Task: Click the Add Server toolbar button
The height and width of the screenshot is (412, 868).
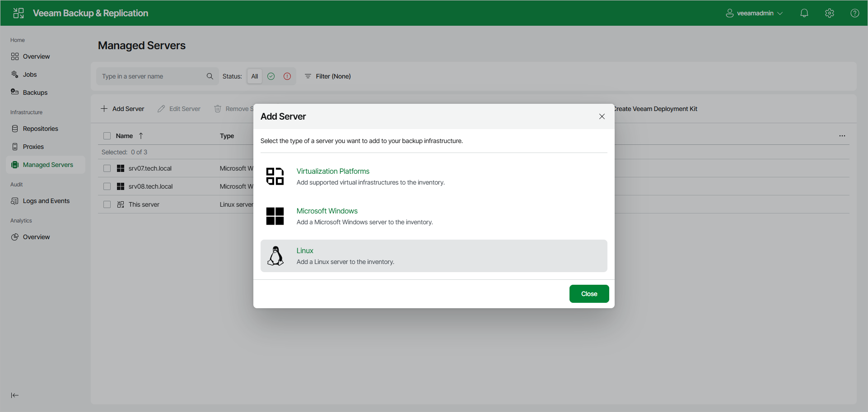Action: click(122, 109)
